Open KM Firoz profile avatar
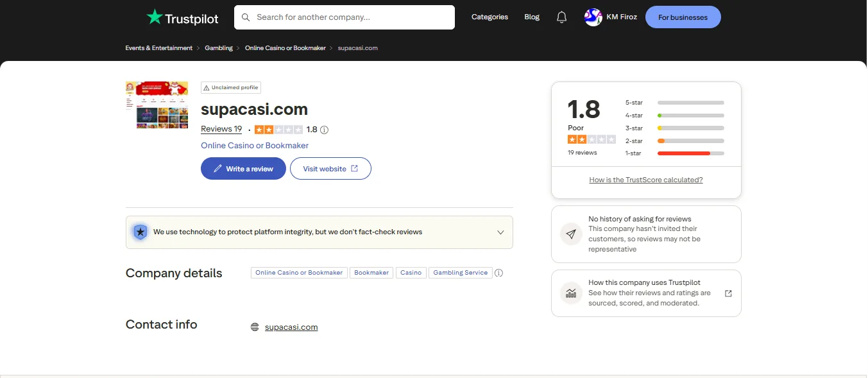This screenshot has width=868, height=378. click(x=593, y=17)
